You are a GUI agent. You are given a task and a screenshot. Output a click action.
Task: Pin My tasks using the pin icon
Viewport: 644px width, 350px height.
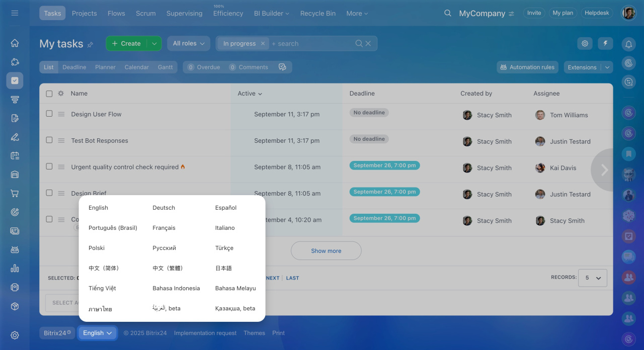pos(90,45)
